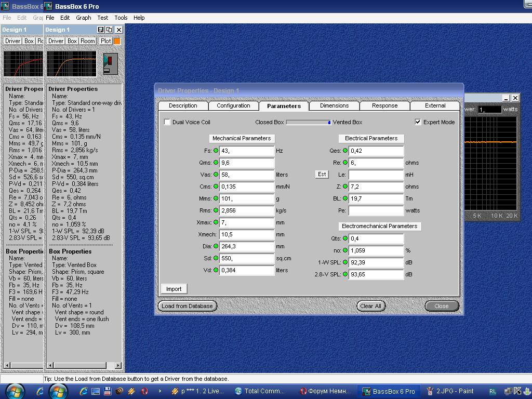Click the Xmech field showing 10,5

pos(247,234)
